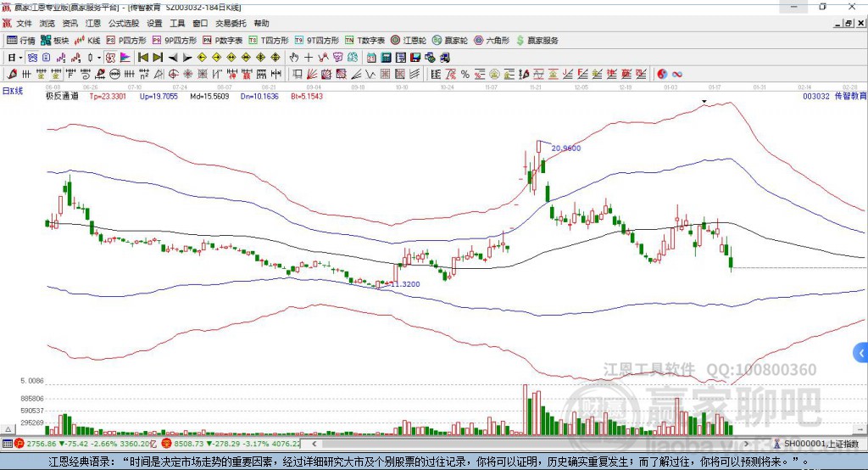Screen dimensions: 868x470
Task: Click the Md=15.5609 value label
Action: (209, 96)
